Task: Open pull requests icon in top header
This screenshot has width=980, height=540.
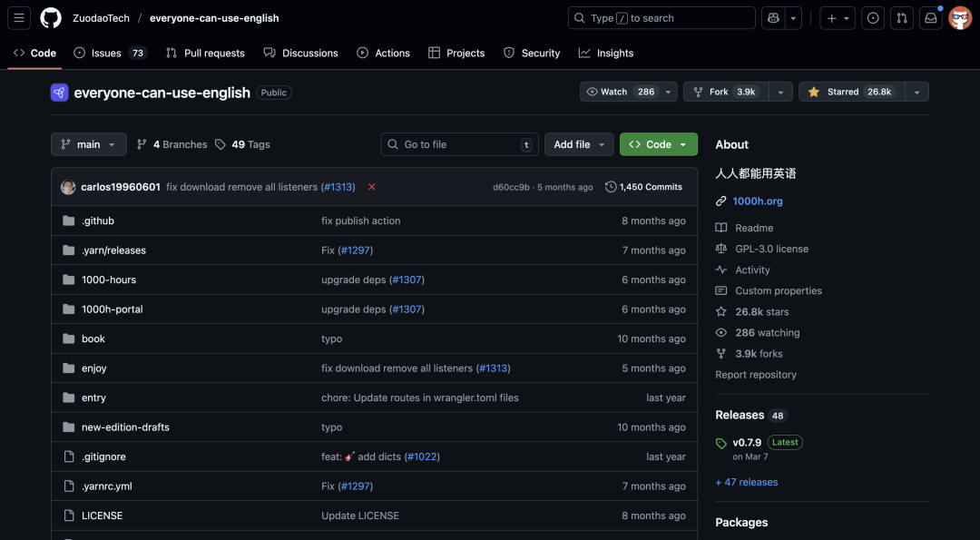Action: [x=902, y=18]
